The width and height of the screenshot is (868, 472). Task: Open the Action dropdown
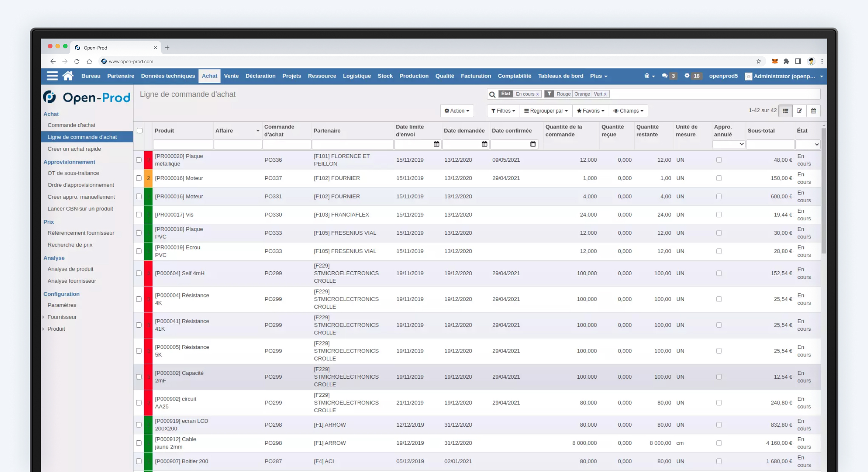[x=457, y=111]
